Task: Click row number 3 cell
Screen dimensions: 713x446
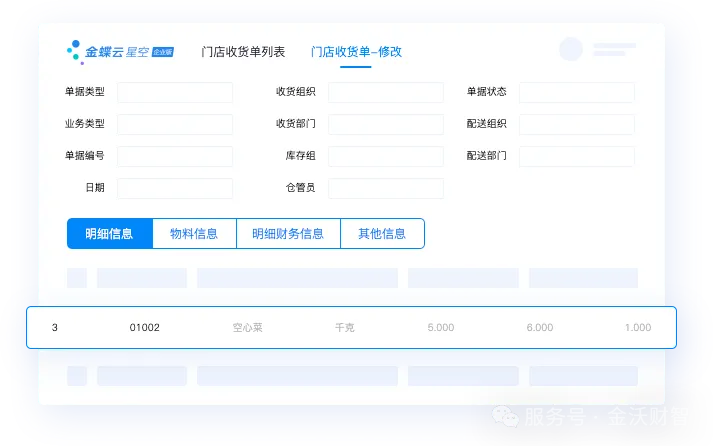Action: pos(55,327)
